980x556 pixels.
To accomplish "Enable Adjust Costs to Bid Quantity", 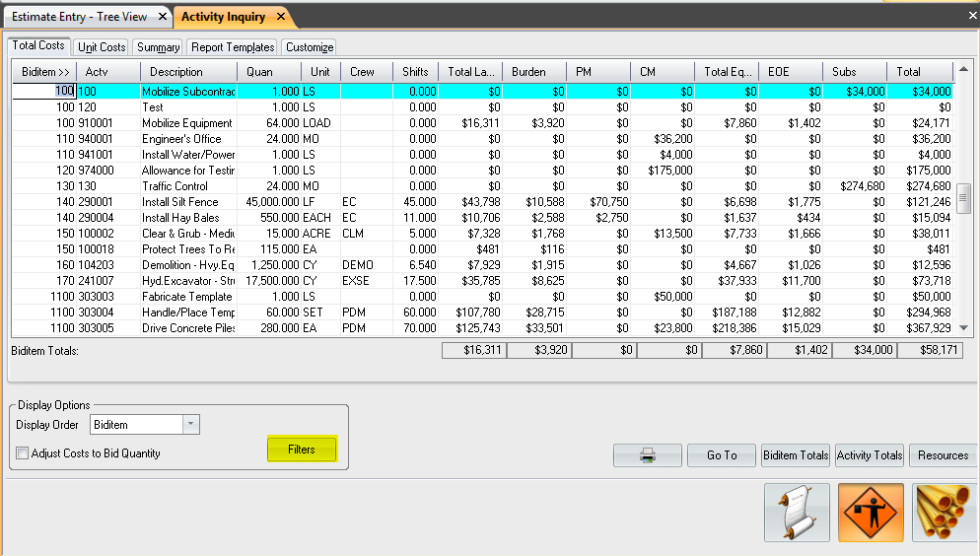I will 23,453.
